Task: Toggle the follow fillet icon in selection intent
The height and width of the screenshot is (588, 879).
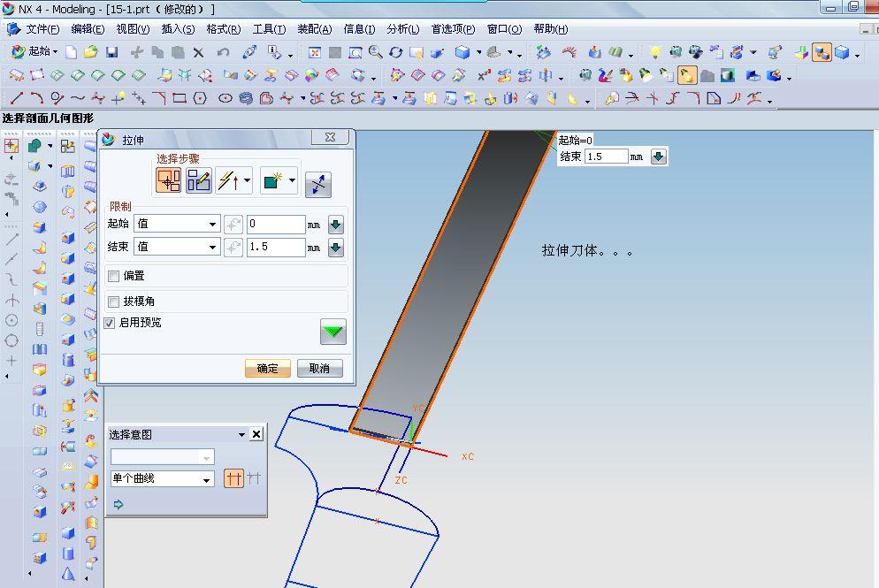Action: click(x=255, y=478)
